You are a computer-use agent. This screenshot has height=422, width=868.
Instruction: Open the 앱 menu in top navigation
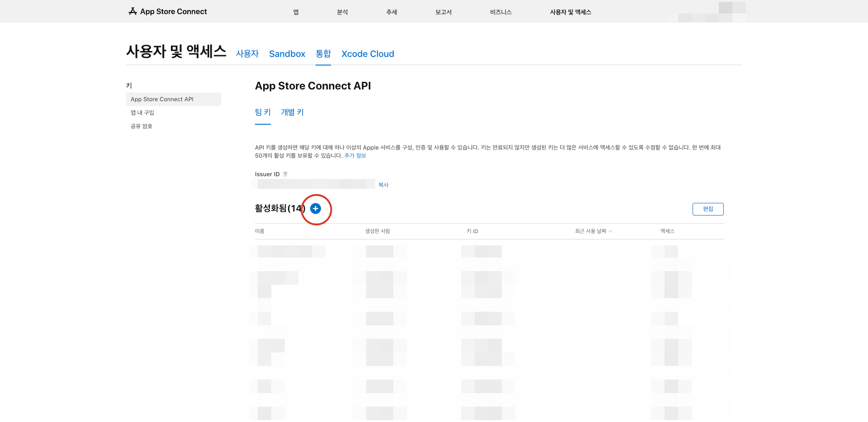click(296, 12)
